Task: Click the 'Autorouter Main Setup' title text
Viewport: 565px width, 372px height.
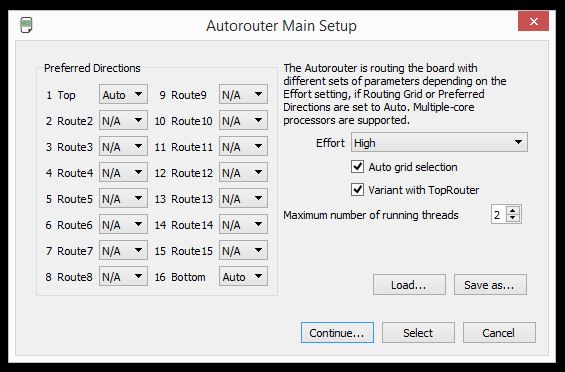Action: 281,26
